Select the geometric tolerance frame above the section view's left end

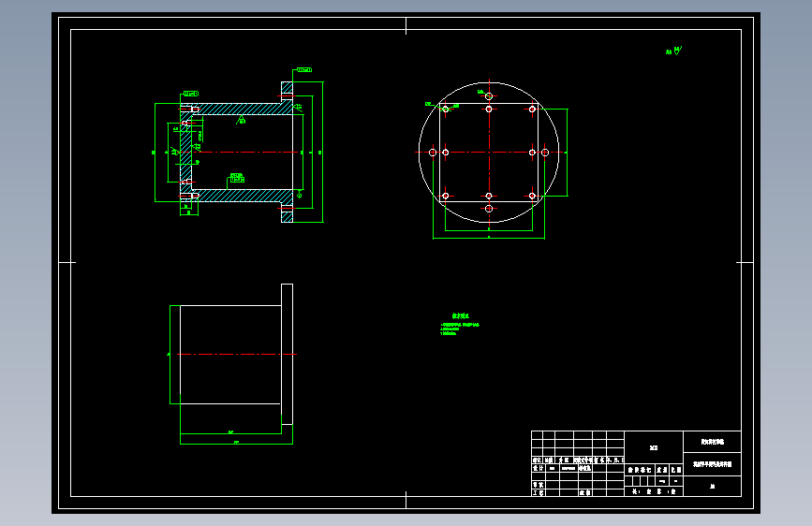tap(191, 94)
